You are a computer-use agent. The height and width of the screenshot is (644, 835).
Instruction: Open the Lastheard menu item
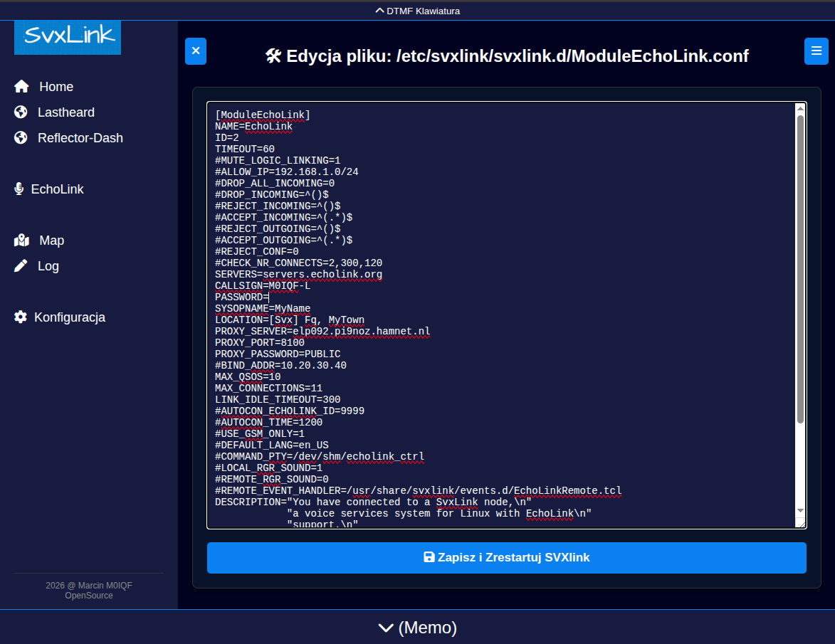click(x=65, y=112)
